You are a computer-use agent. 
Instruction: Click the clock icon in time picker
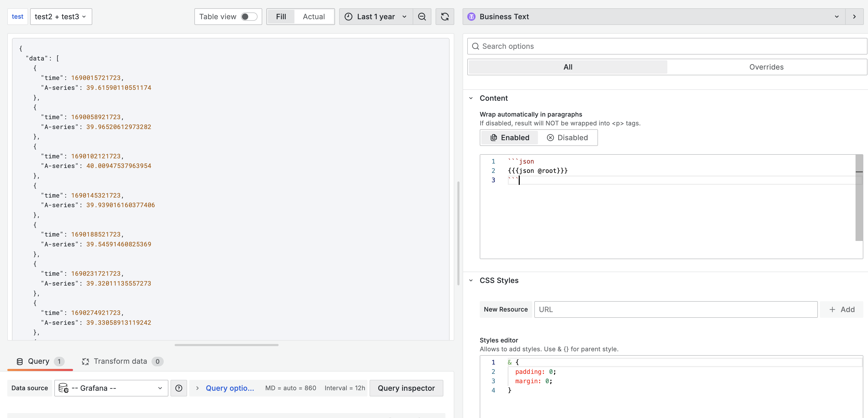tap(348, 17)
